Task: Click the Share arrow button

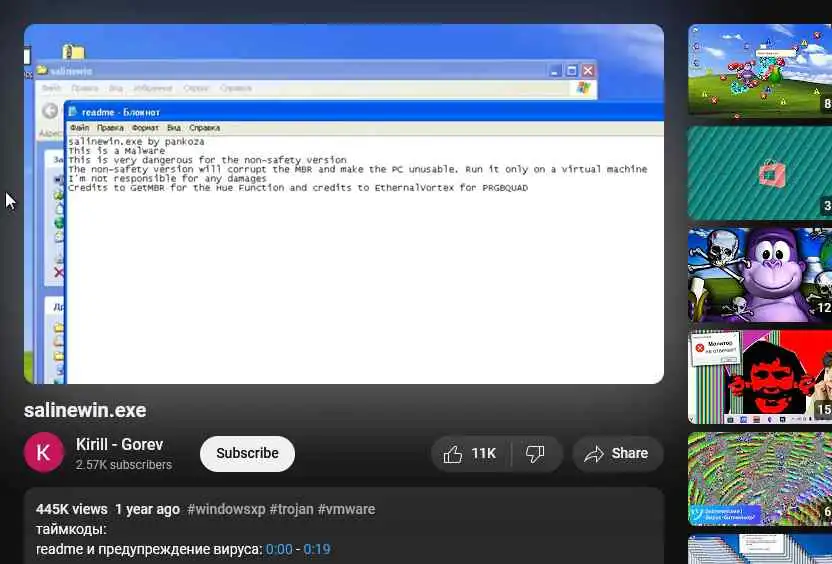Action: point(617,454)
